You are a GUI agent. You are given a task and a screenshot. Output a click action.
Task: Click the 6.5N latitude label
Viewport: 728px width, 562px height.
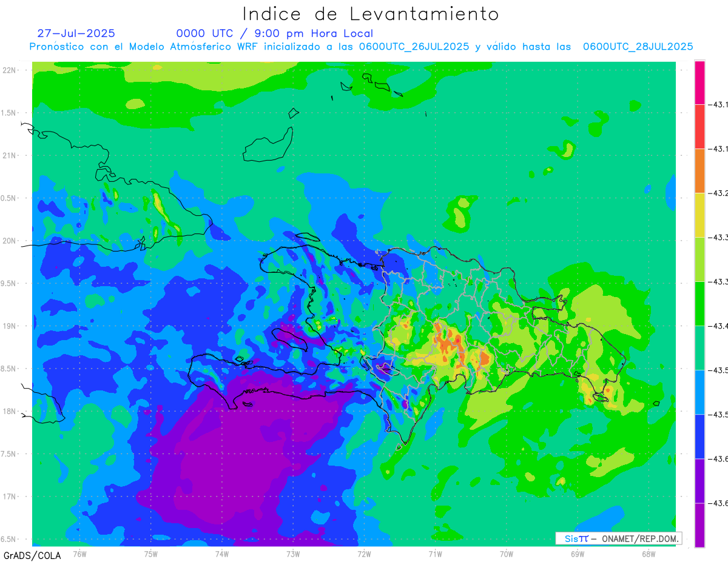8,539
